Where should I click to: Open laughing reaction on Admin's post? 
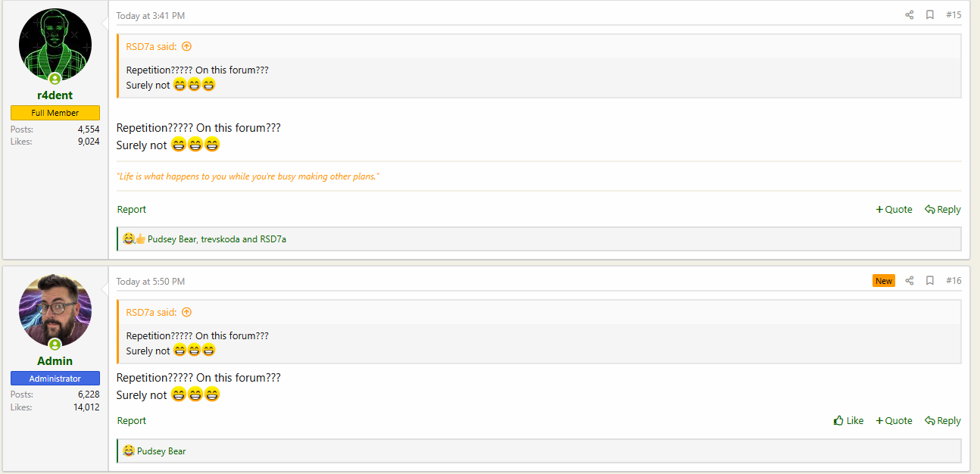point(129,451)
